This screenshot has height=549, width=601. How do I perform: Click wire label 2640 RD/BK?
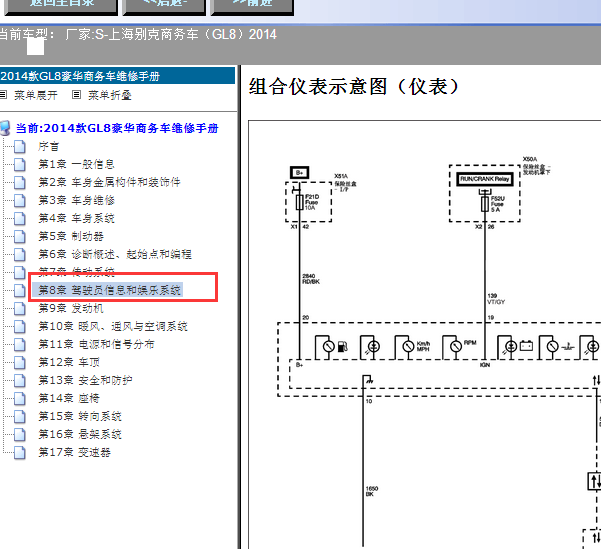click(311, 279)
